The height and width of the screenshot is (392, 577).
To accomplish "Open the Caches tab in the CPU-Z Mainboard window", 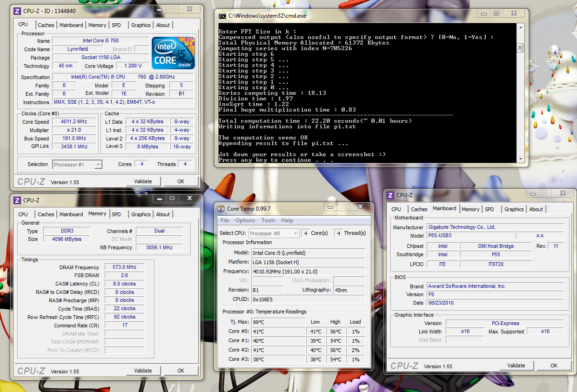I will [419, 209].
